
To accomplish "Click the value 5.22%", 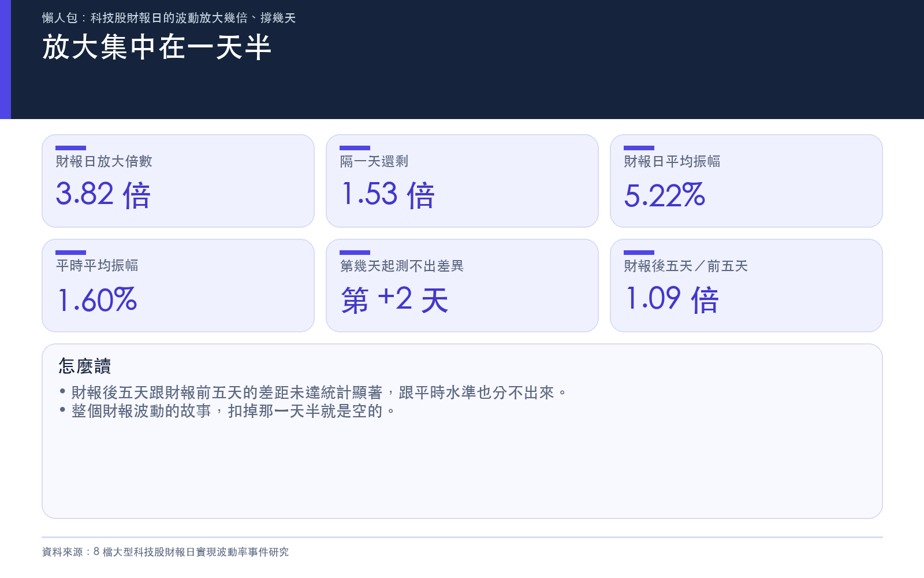I will 665,195.
